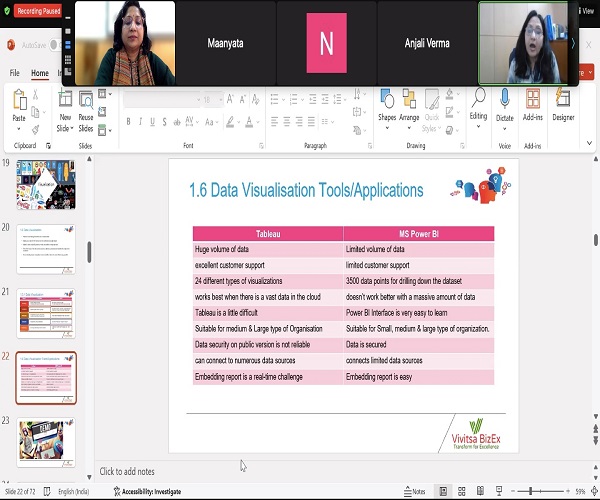Select slide 23 thumbnail
The height and width of the screenshot is (500, 600).
(x=46, y=442)
